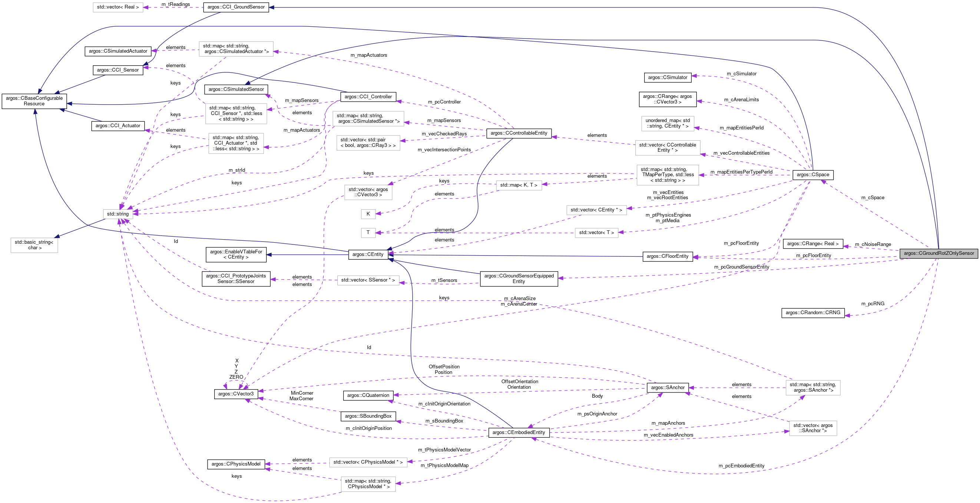Screen dimensions: 980x503
Task: Select the std::vector< CPhysicsModel * > node
Action: tap(368, 463)
